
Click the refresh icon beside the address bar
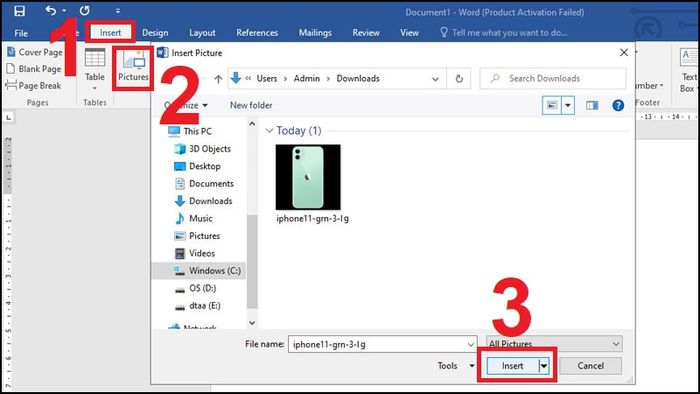(x=459, y=79)
